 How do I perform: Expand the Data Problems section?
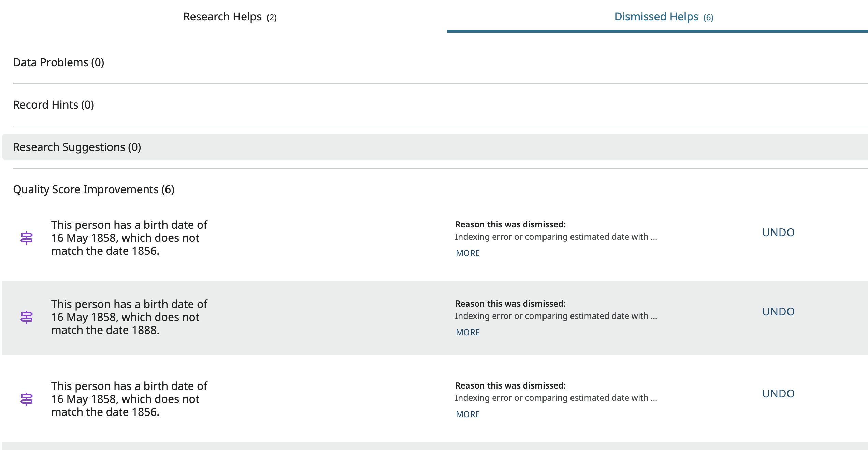[59, 62]
